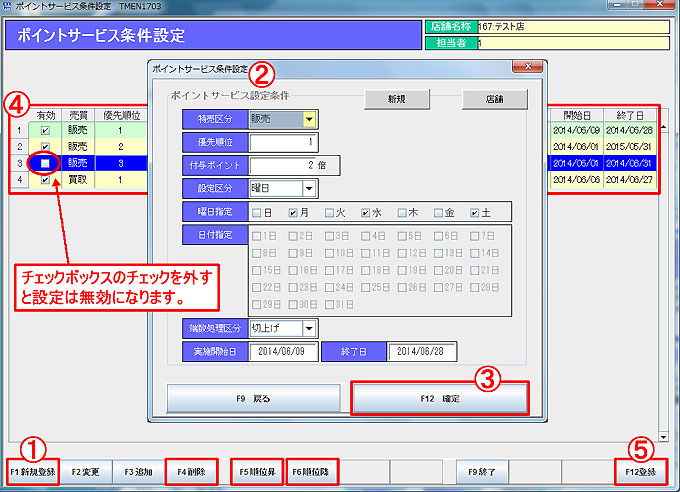Viewport: 680px width, 492px height.
Task: Click the app icon in title bar
Action: pos(7,6)
